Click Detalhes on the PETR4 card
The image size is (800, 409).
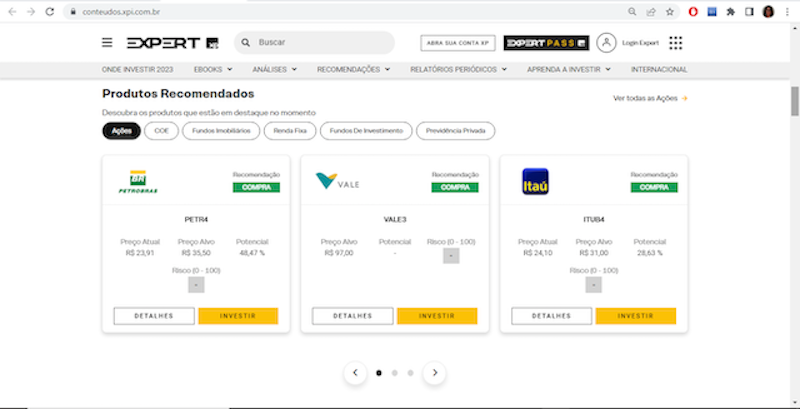point(154,316)
